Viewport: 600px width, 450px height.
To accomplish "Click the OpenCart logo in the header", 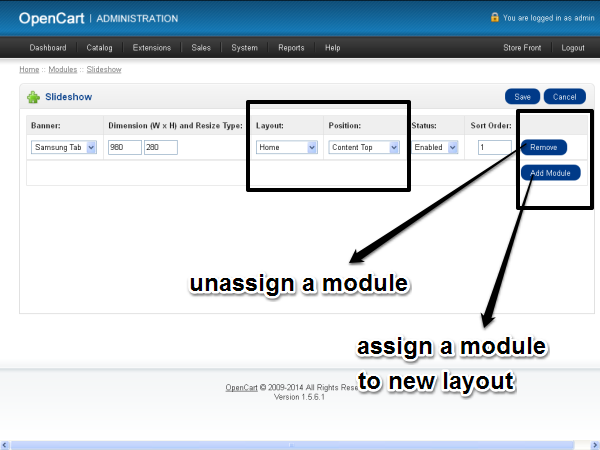I will (x=52, y=18).
